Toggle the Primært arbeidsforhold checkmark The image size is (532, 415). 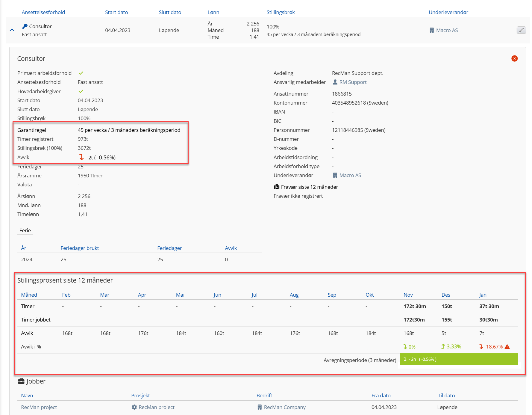(81, 73)
